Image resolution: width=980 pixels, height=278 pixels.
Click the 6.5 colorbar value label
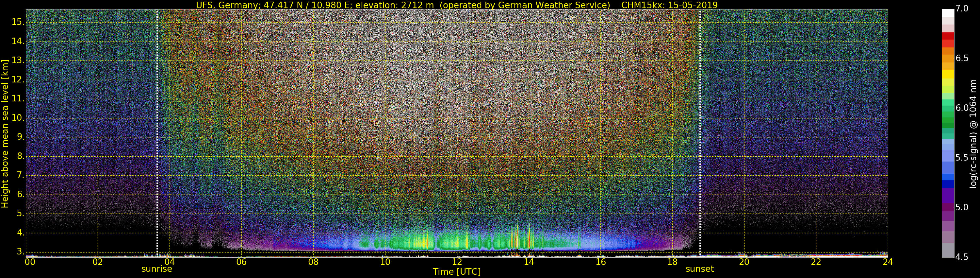click(962, 58)
